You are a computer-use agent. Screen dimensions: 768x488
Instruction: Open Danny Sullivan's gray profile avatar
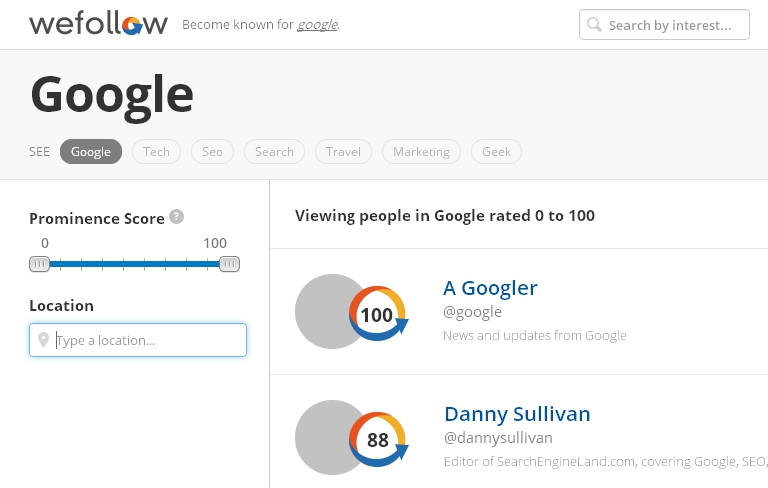327,438
